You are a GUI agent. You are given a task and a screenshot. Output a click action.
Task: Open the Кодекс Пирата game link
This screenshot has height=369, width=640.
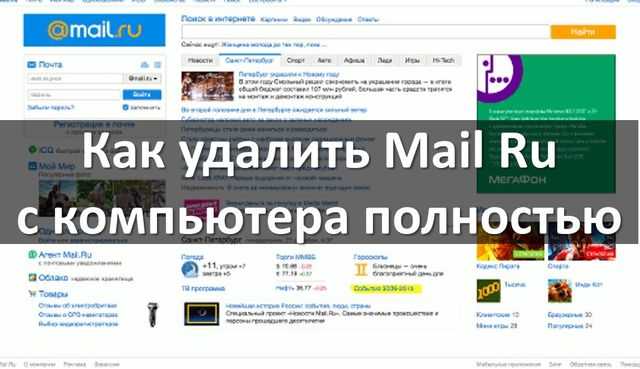pos(498,267)
